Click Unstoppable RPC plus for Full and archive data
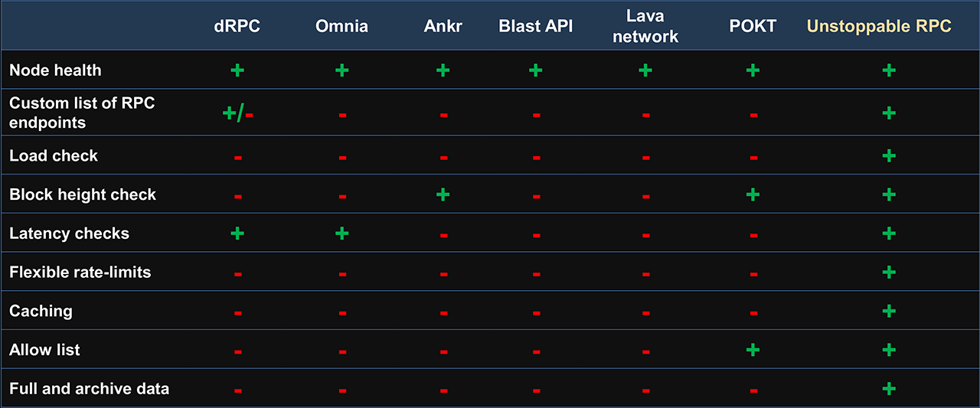 click(889, 389)
